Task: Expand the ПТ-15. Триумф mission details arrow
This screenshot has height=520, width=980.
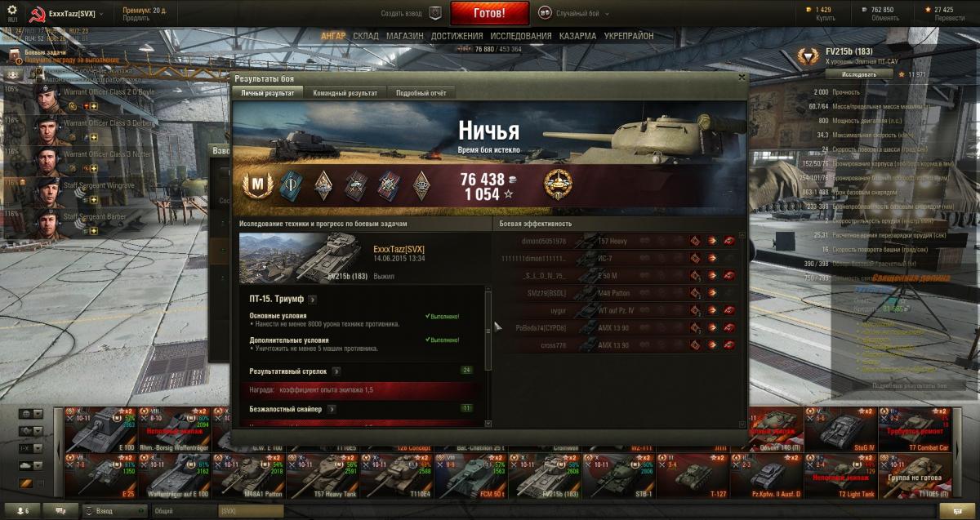Action: coord(313,300)
